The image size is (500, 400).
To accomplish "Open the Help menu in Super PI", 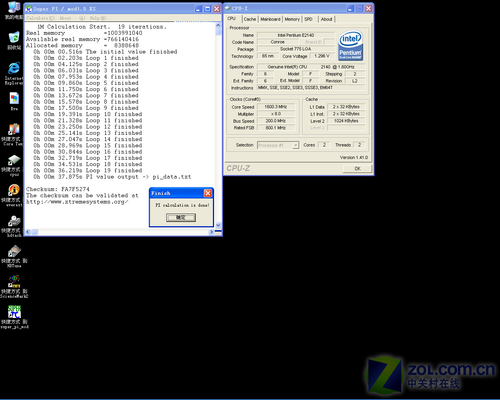I will click(x=98, y=18).
